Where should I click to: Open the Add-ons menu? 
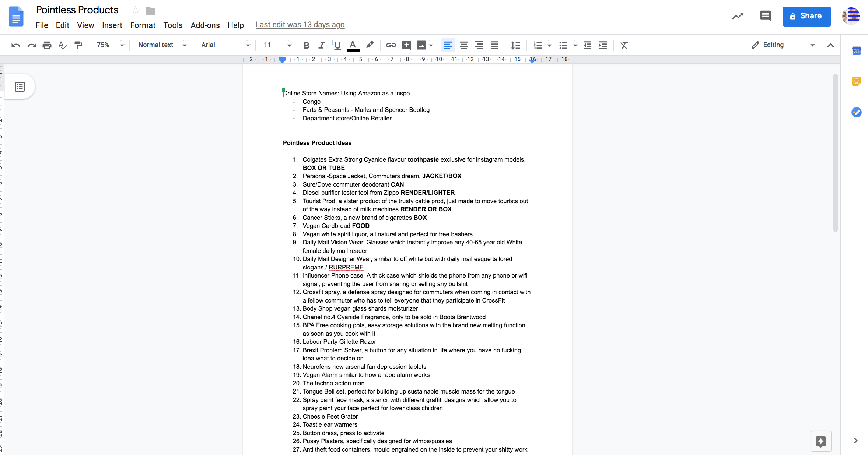(205, 25)
